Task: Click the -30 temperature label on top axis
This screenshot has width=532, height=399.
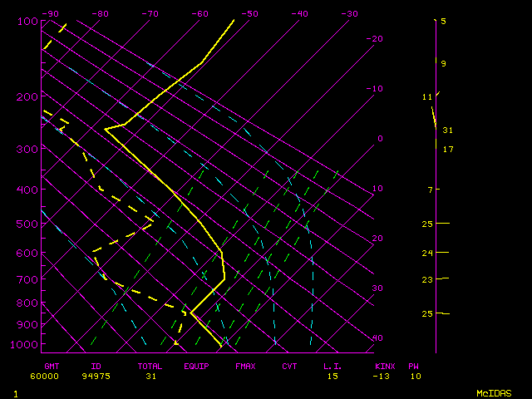Action: pyautogui.click(x=349, y=14)
